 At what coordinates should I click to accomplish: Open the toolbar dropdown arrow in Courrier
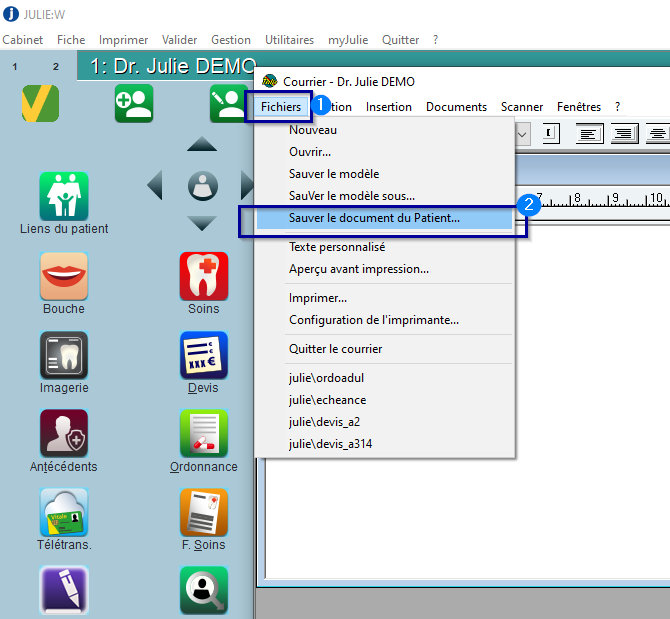coord(522,135)
